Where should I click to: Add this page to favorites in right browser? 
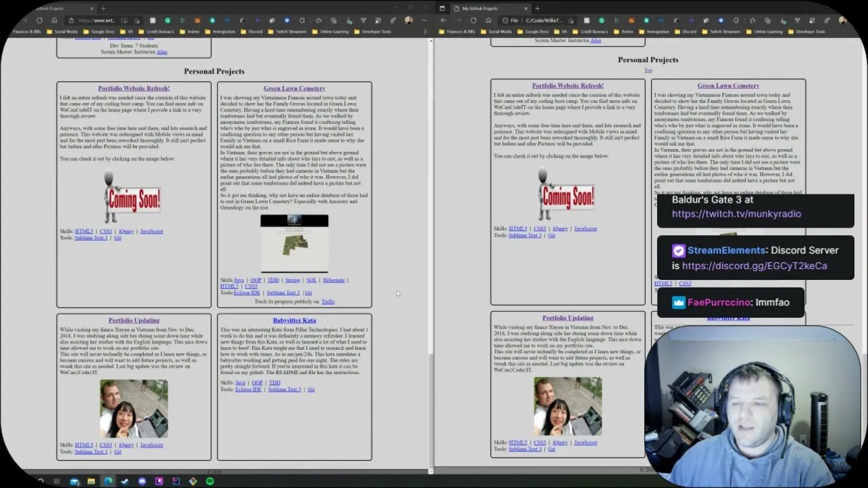[x=570, y=20]
